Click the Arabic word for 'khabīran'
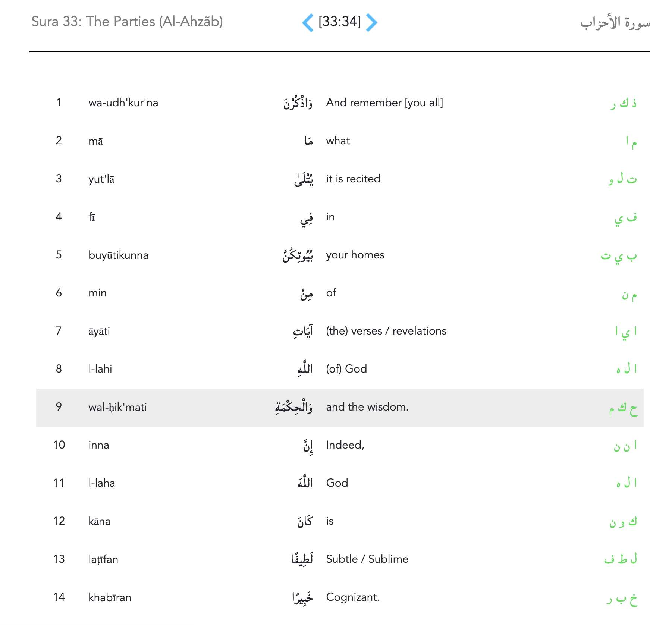672x625 pixels. tap(302, 597)
